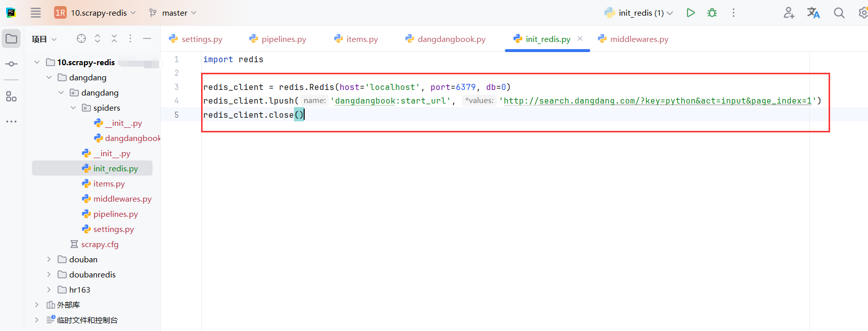Switch to the settings.py tab
The image size is (868, 331).
(196, 39)
